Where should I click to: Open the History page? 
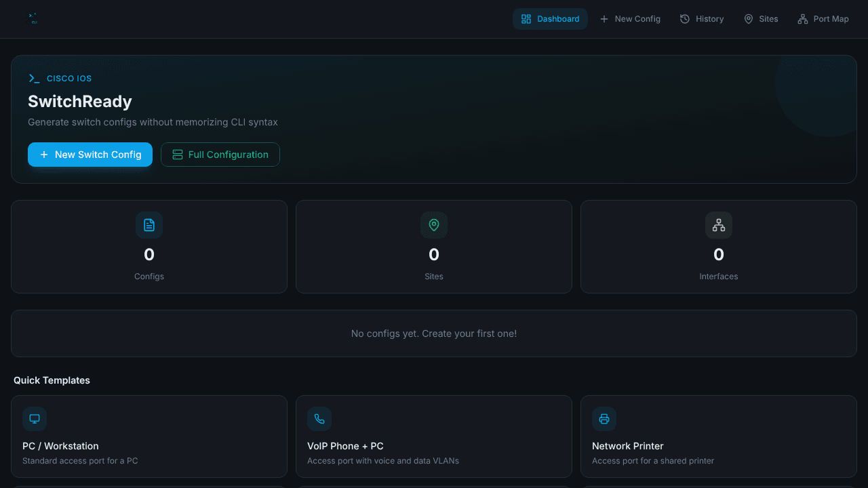point(702,19)
